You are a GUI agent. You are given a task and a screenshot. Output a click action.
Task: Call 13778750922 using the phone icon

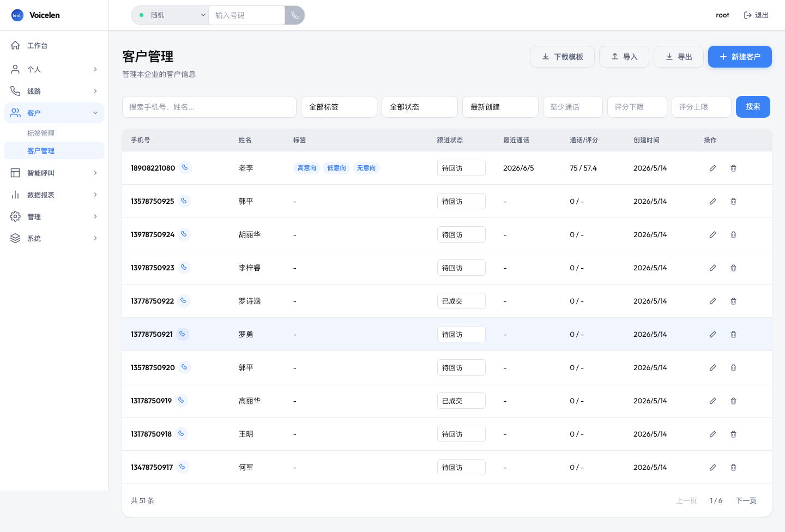click(184, 301)
